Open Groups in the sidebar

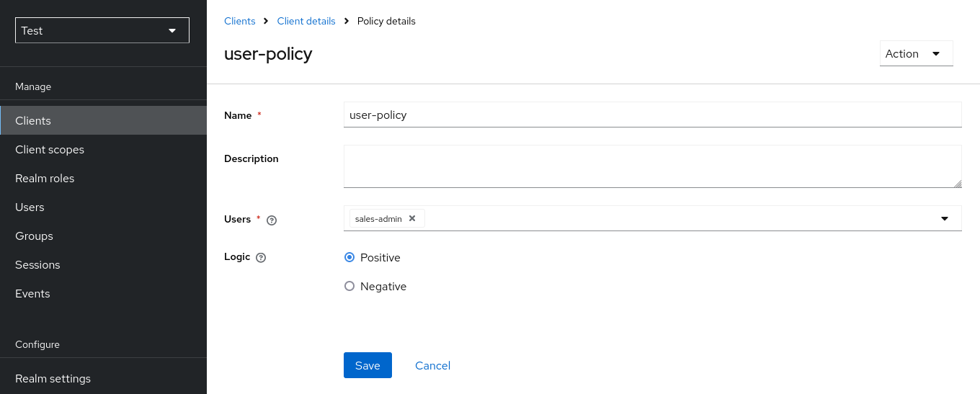pos(34,236)
